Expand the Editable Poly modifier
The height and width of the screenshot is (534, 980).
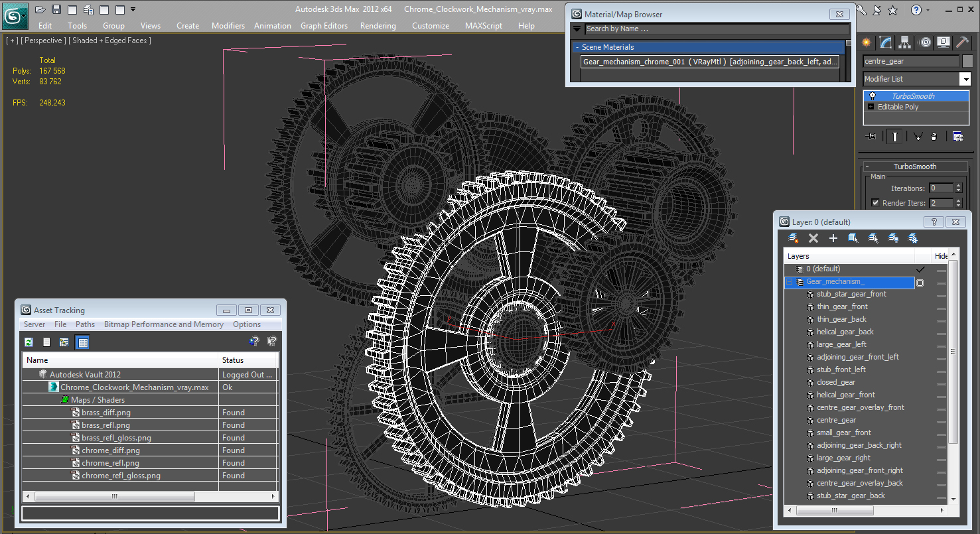(871, 107)
